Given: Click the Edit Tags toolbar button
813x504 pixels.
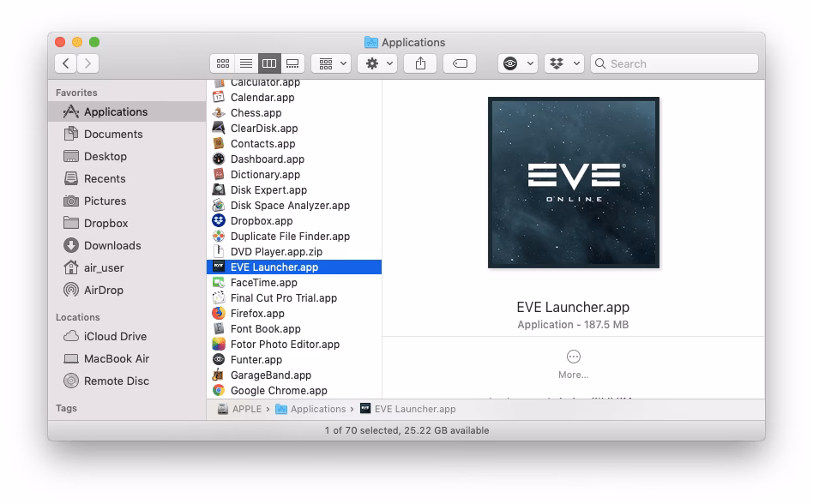Looking at the screenshot, I should pyautogui.click(x=460, y=63).
